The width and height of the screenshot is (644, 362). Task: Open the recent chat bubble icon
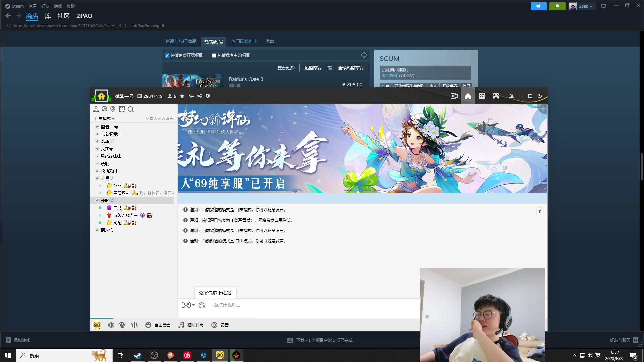(x=104, y=109)
